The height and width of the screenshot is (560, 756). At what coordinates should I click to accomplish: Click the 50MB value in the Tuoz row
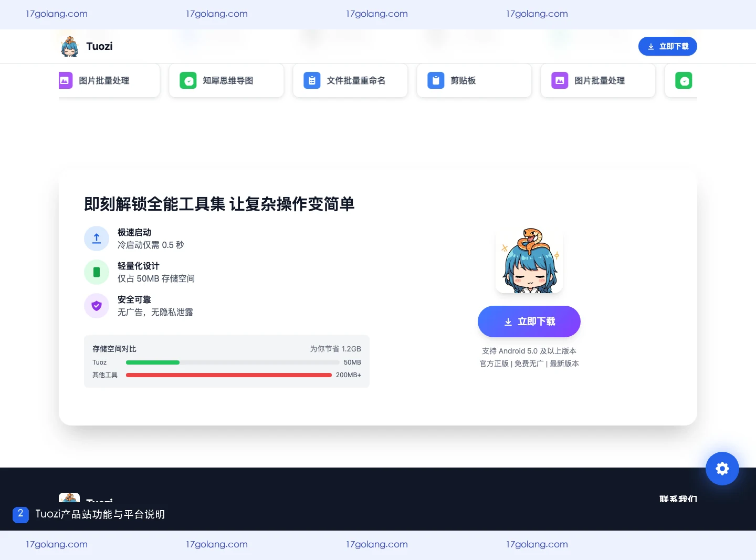352,362
